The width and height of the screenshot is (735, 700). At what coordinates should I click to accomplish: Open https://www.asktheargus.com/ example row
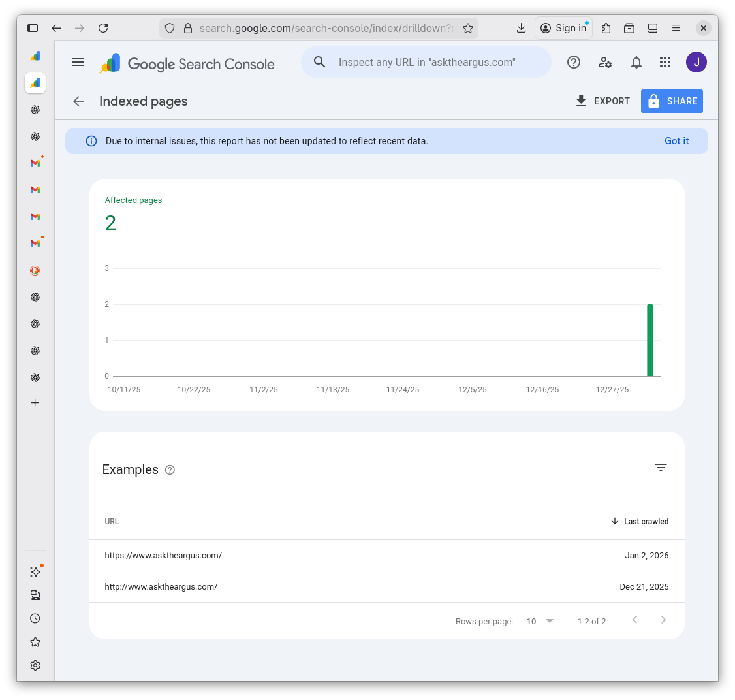coord(163,555)
